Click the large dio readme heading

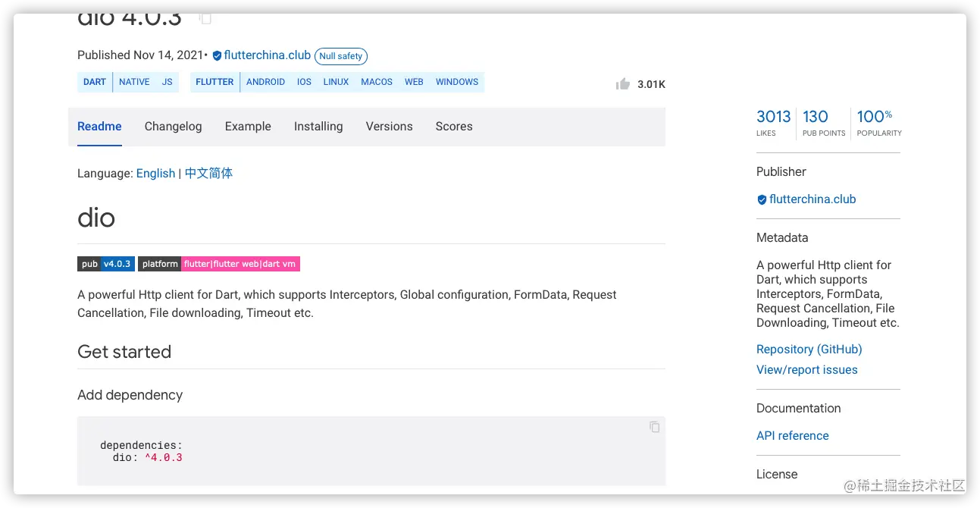pyautogui.click(x=96, y=218)
